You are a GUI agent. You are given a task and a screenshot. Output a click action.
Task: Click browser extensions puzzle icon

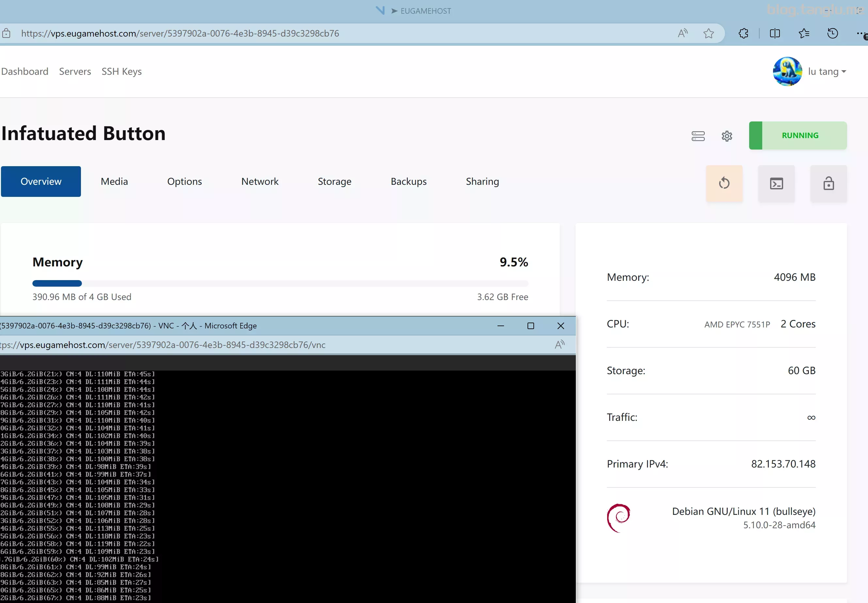coord(743,34)
